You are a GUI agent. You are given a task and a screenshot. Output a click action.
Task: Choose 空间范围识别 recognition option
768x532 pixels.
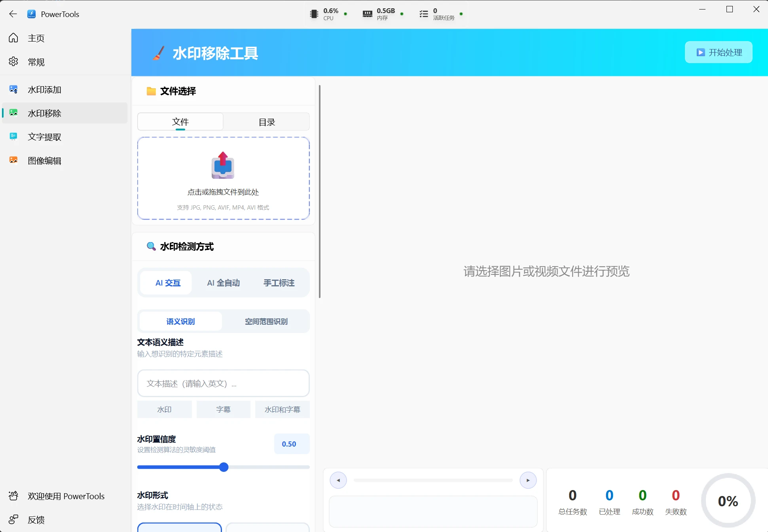pyautogui.click(x=266, y=321)
